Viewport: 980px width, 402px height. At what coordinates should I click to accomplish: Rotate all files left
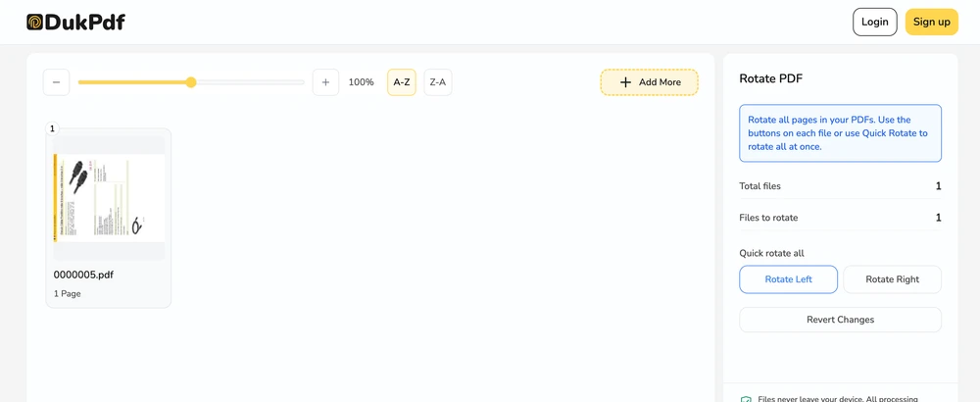[788, 279]
